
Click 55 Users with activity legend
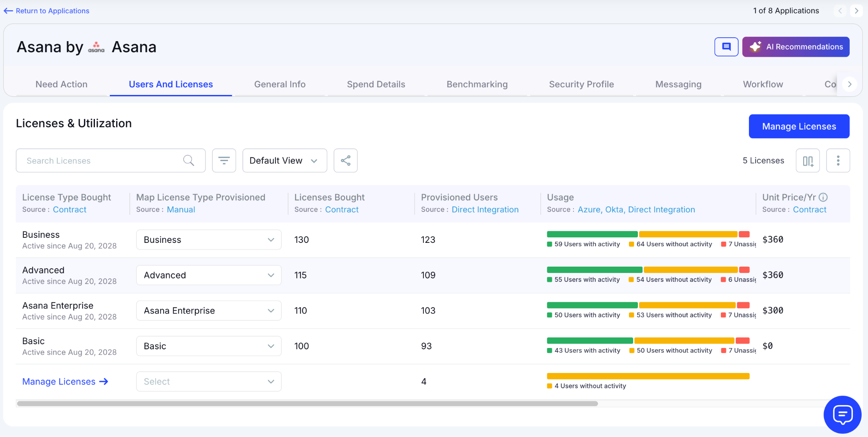583,280
